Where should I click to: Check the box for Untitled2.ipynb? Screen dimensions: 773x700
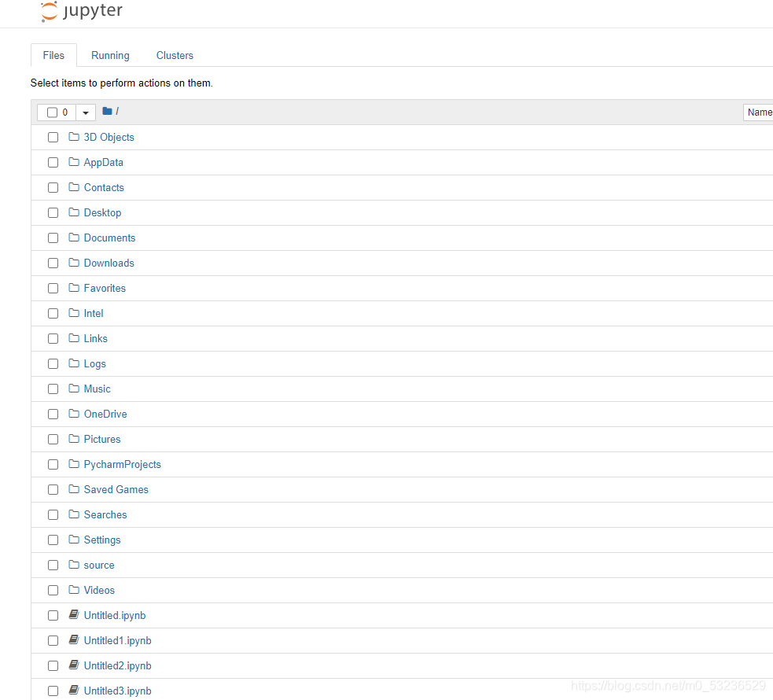tap(53, 665)
